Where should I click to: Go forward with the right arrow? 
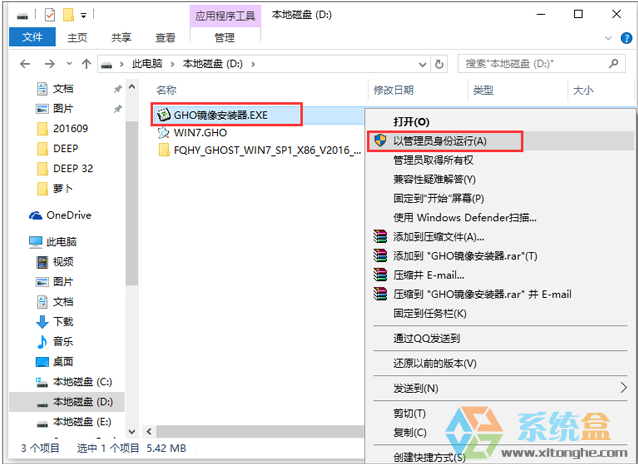pyautogui.click(x=50, y=64)
